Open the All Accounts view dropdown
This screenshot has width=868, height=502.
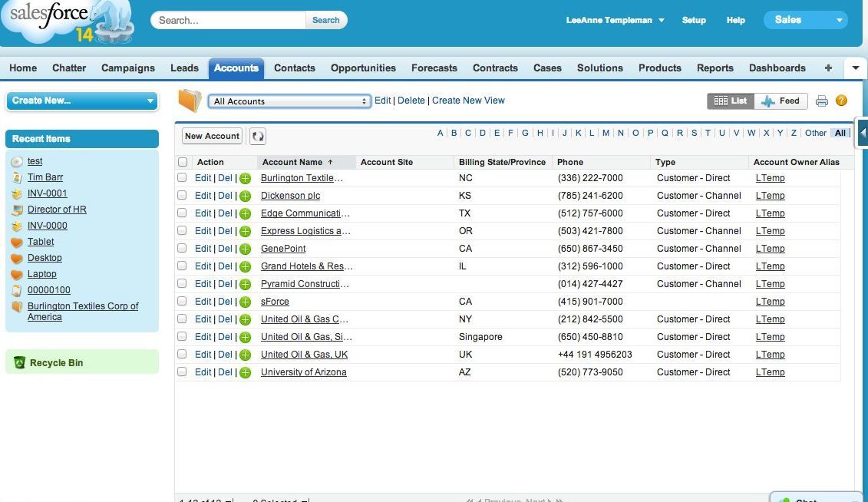point(289,101)
